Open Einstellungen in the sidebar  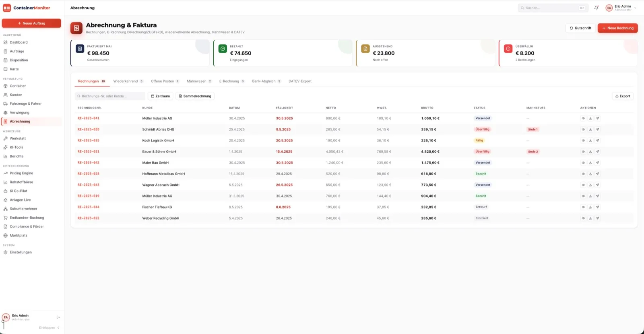pyautogui.click(x=21, y=252)
